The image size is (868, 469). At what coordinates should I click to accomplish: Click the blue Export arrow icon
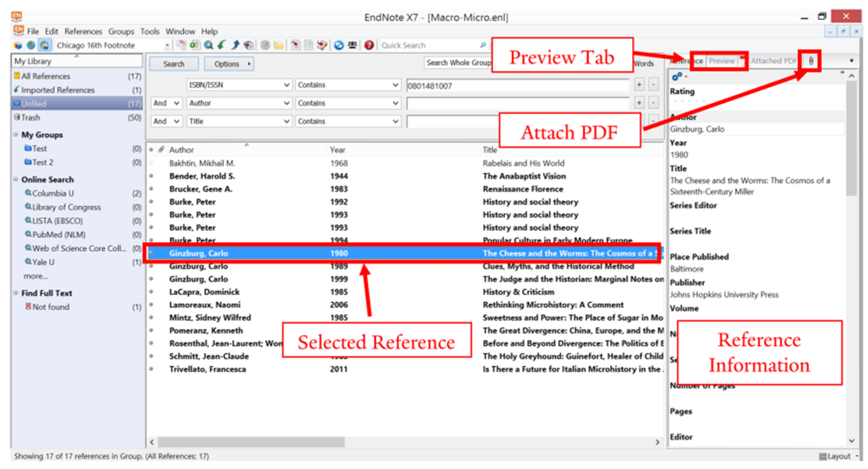235,45
